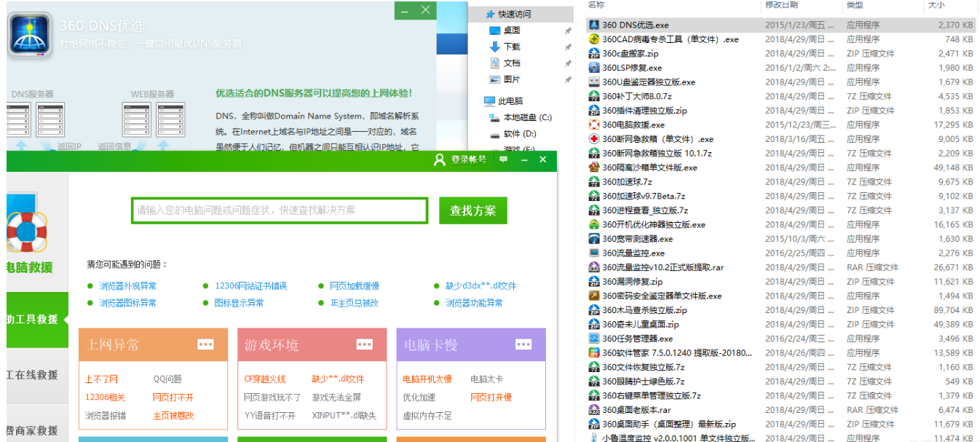Click the 360开机优化神器独立版.exe icon

(594, 224)
